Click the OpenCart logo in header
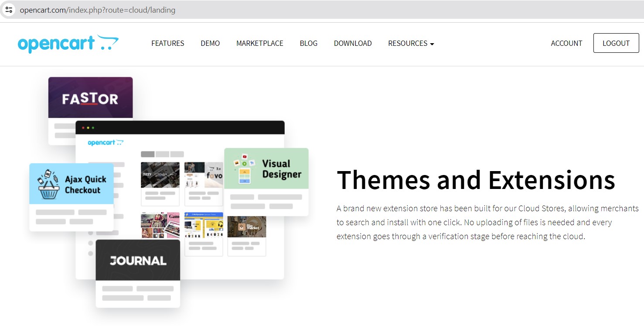The image size is (644, 326). [68, 44]
